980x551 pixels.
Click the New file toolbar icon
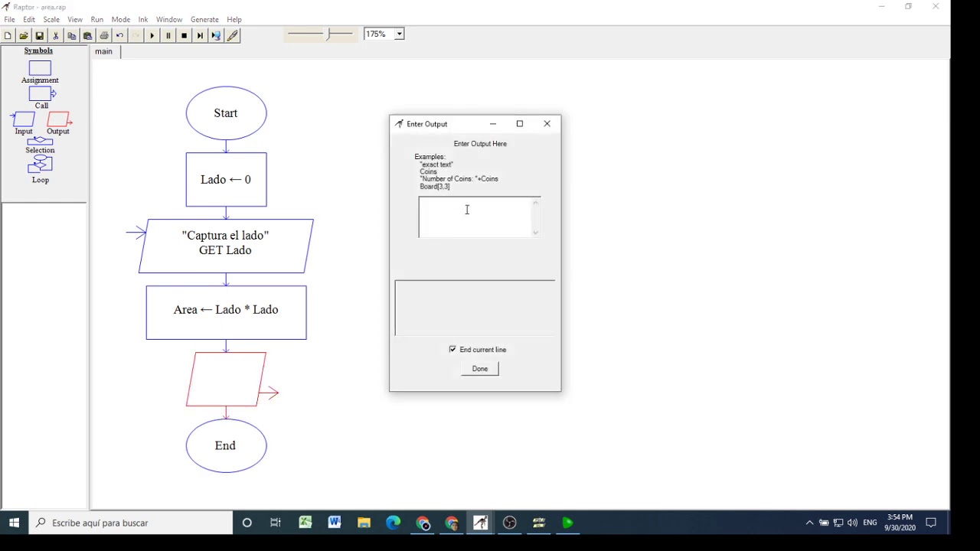(8, 35)
